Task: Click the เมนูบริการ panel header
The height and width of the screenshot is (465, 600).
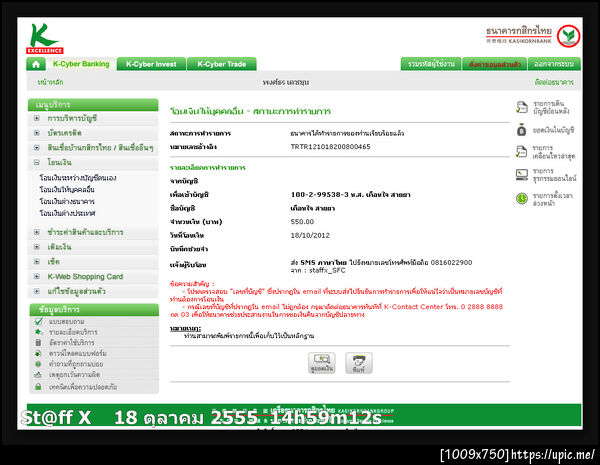Action: pos(93,104)
